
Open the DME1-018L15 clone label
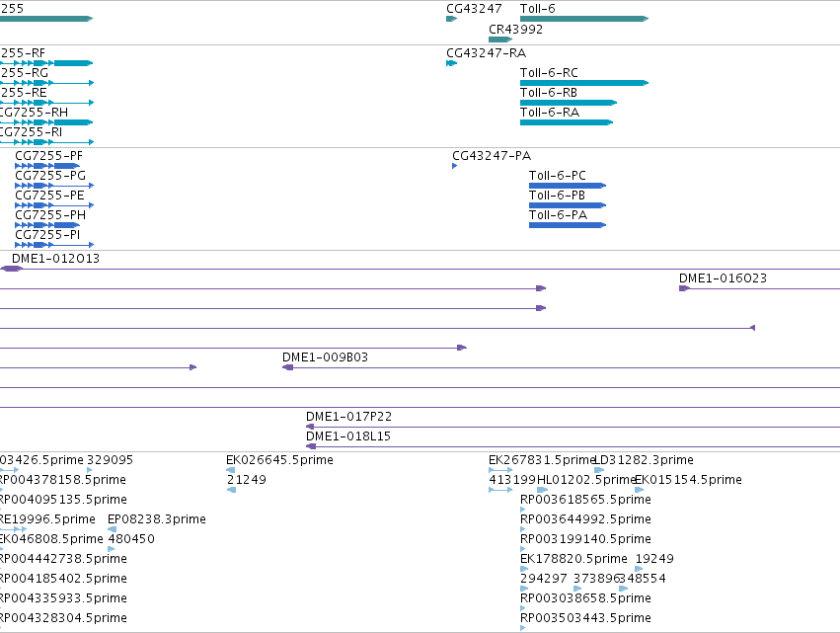tap(348, 436)
